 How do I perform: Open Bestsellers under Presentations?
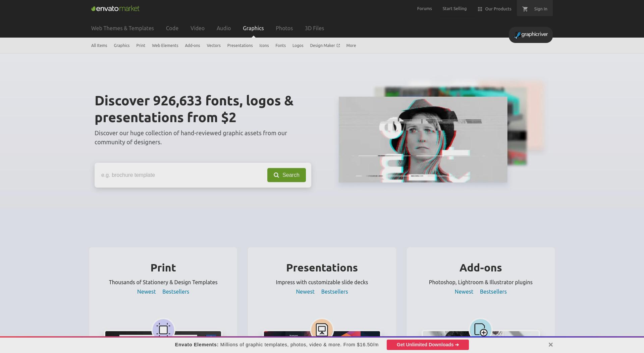[x=334, y=292]
